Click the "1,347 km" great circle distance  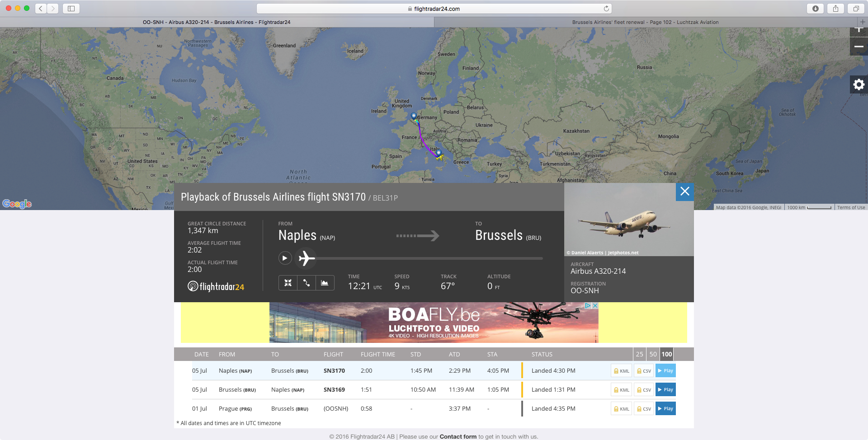203,231
